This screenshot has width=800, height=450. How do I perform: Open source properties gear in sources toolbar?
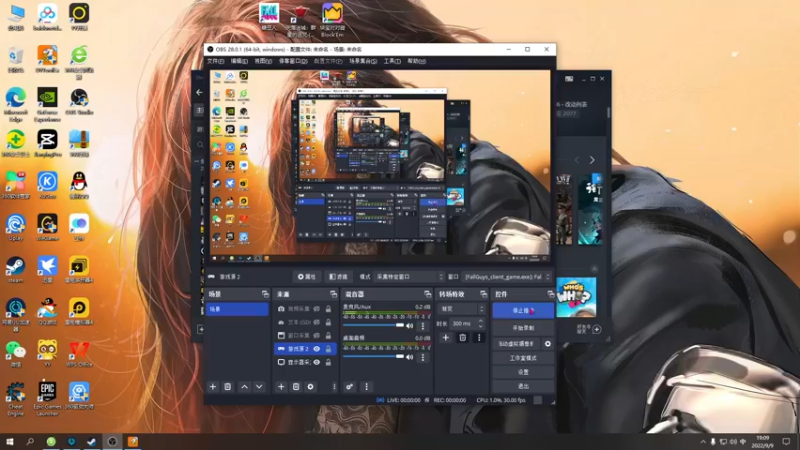[310, 387]
